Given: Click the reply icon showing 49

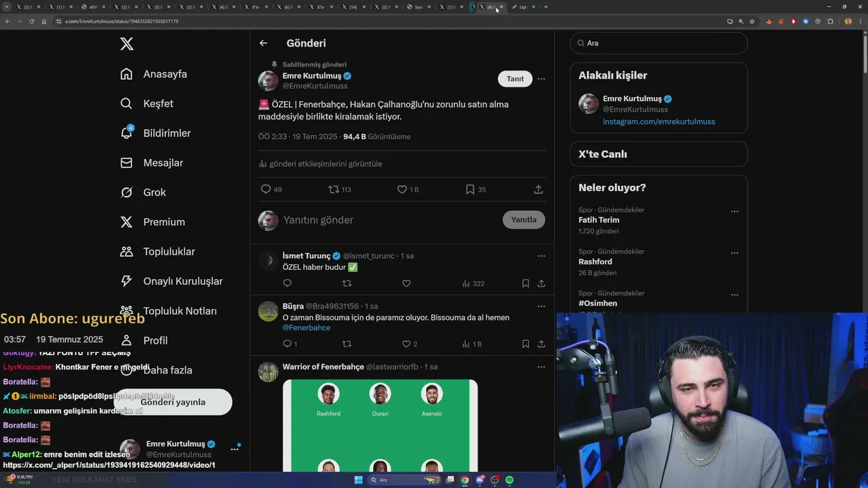Looking at the screenshot, I should click(x=266, y=190).
